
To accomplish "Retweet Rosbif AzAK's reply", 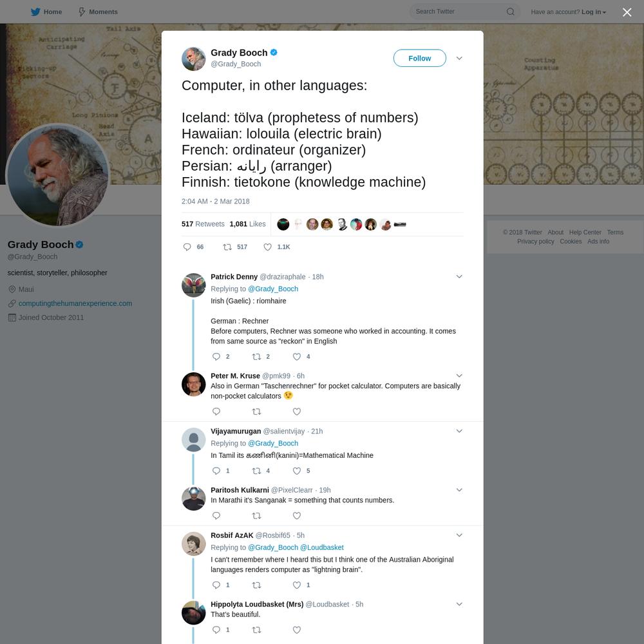I will (x=256, y=585).
